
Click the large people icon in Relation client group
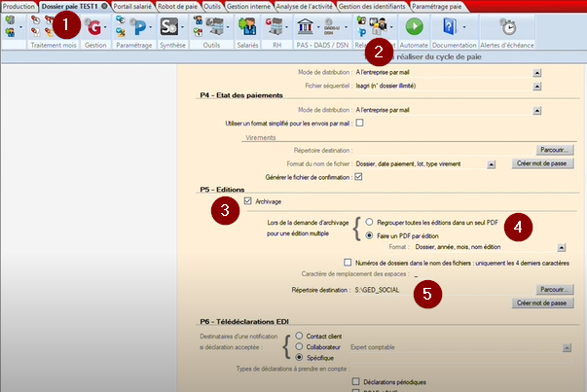378,26
